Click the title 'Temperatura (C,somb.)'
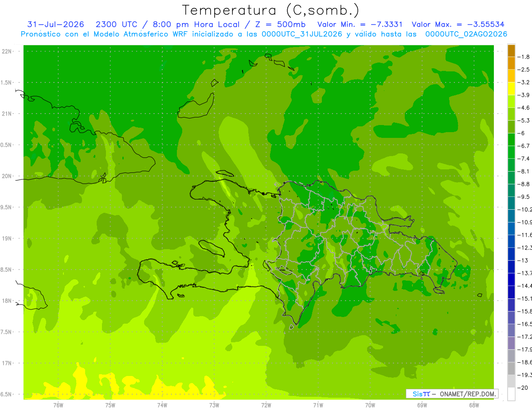532x411 pixels. coord(270,10)
